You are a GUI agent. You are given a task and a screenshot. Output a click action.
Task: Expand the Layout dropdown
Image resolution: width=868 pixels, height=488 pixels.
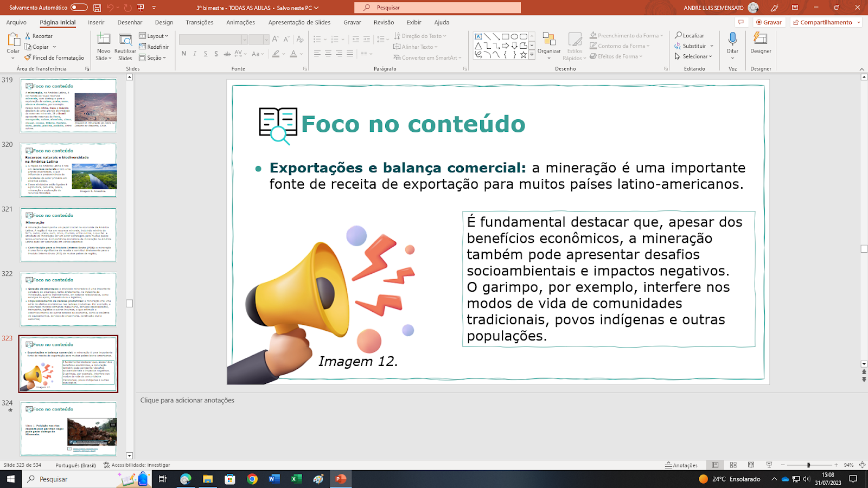point(154,36)
